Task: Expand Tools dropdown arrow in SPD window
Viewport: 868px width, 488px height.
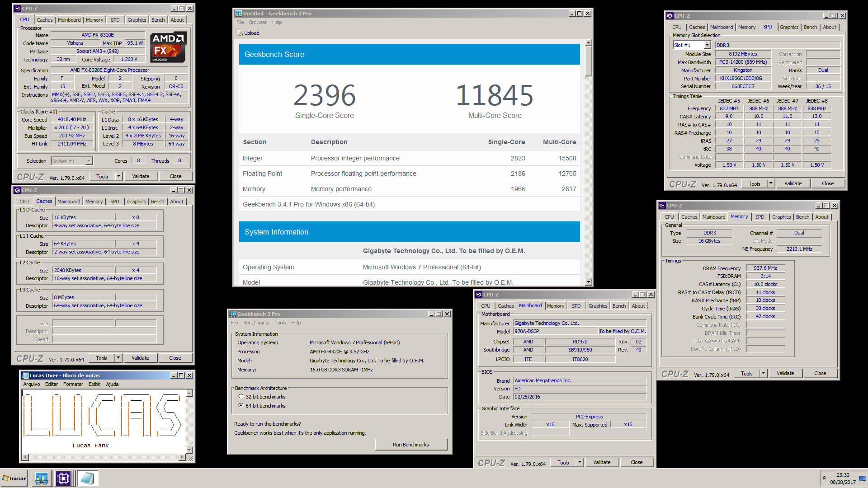Action: pos(771,184)
